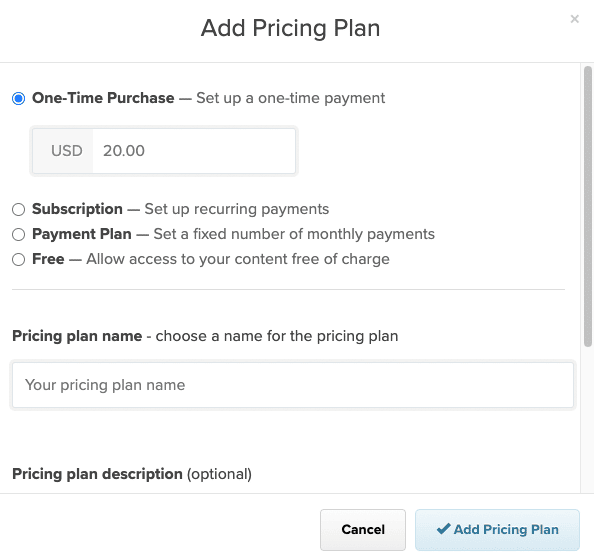Cancel adding the pricing plan
The image size is (594, 560).
(363, 529)
